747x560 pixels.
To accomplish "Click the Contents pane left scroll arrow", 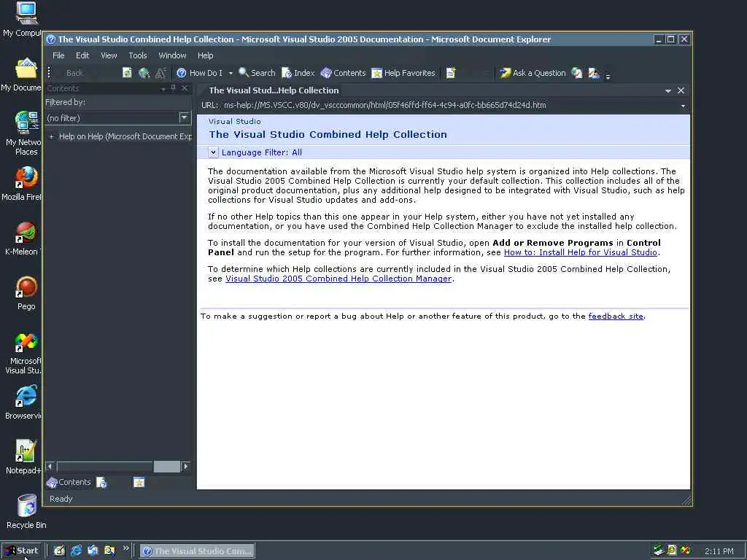I will pos(50,466).
